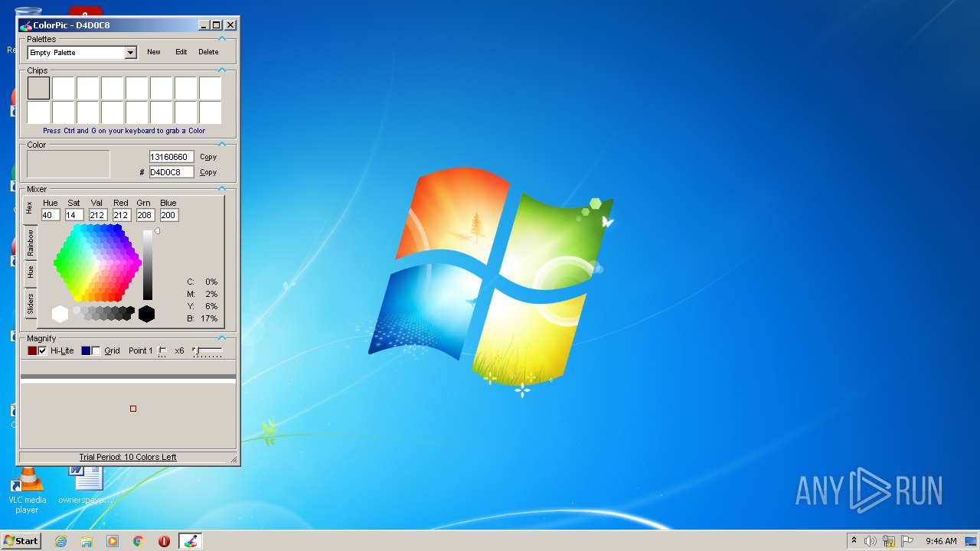The image size is (980, 551).
Task: Open the Action Center flag icon
Action: click(x=907, y=541)
